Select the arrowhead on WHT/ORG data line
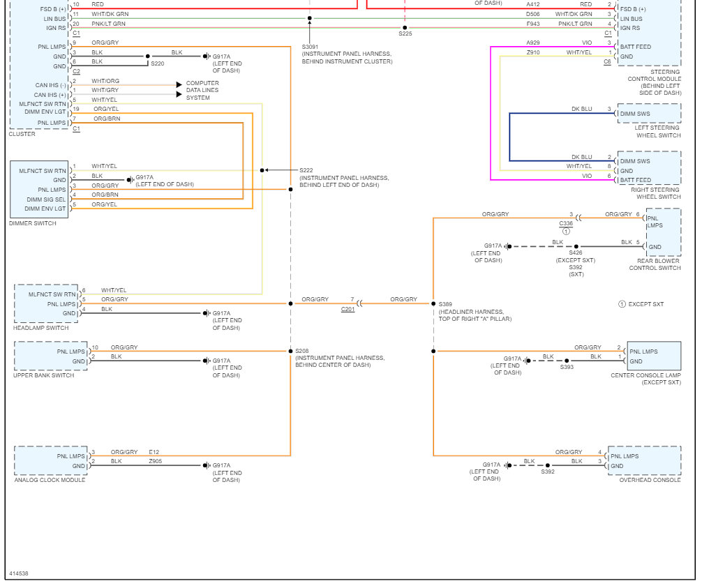702x588 pixels. point(179,84)
